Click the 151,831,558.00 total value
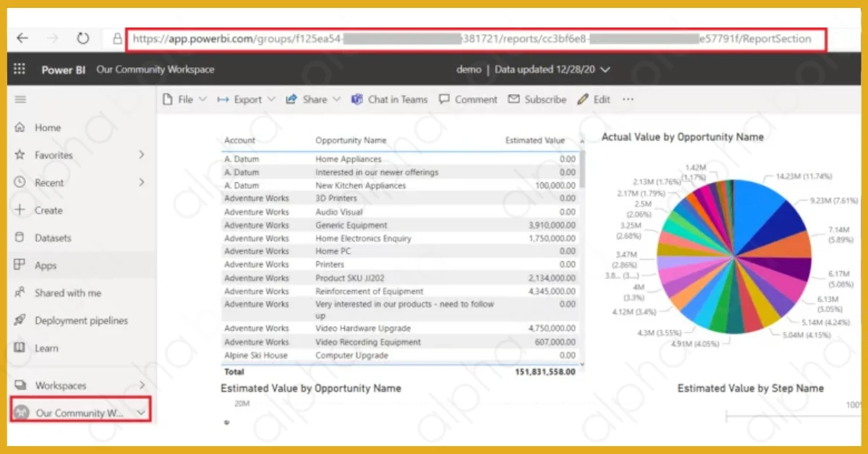Image resolution: width=868 pixels, height=454 pixels. point(545,372)
